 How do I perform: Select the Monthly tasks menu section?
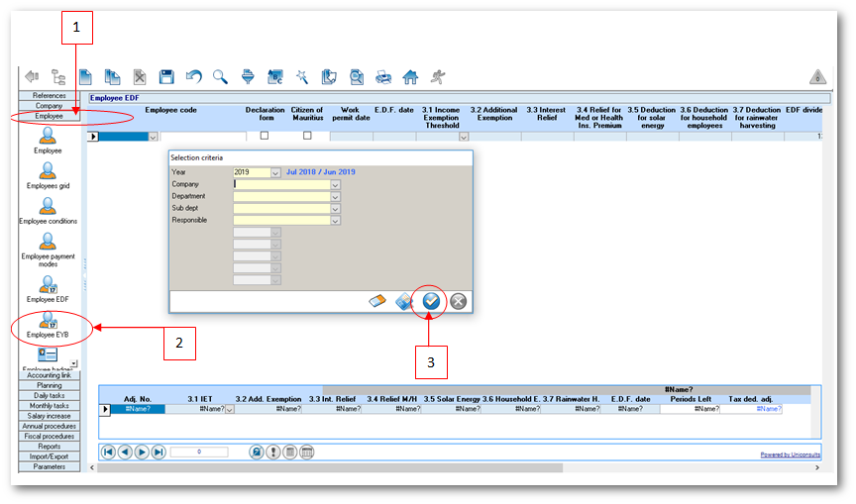click(x=48, y=405)
